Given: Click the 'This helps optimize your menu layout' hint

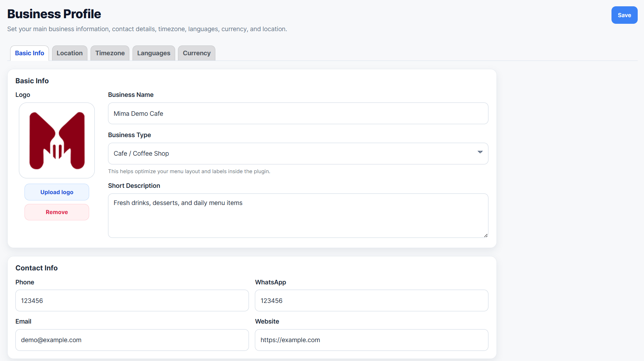Looking at the screenshot, I should point(189,171).
